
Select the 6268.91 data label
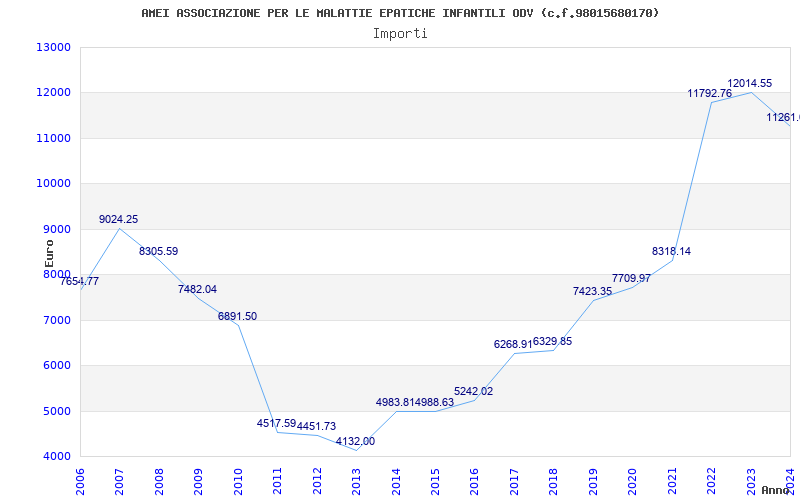point(513,344)
